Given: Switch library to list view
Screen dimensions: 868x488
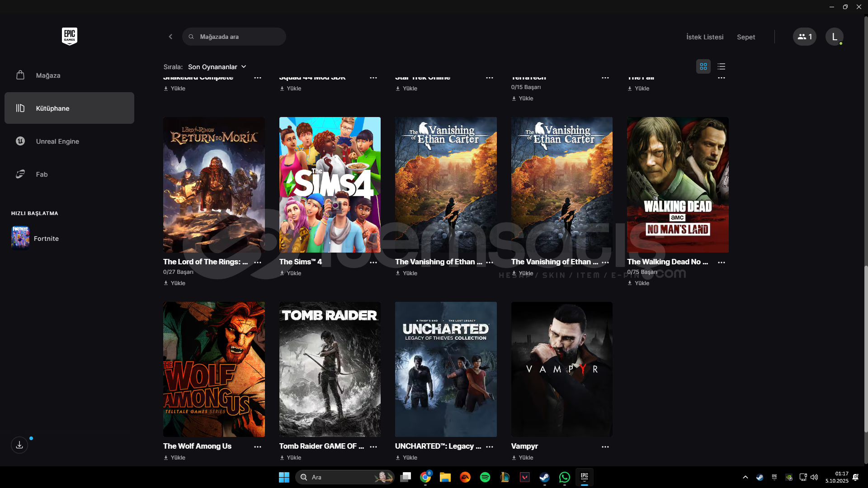Looking at the screenshot, I should pyautogui.click(x=722, y=66).
